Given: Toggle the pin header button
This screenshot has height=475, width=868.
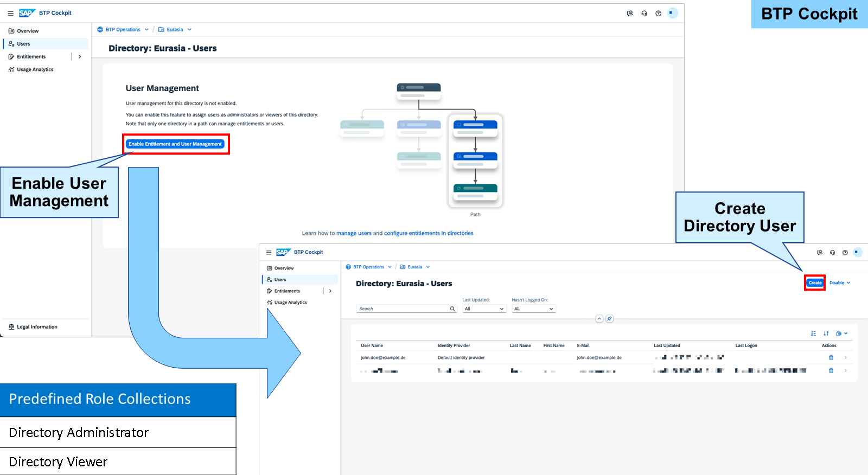Looking at the screenshot, I should point(610,319).
